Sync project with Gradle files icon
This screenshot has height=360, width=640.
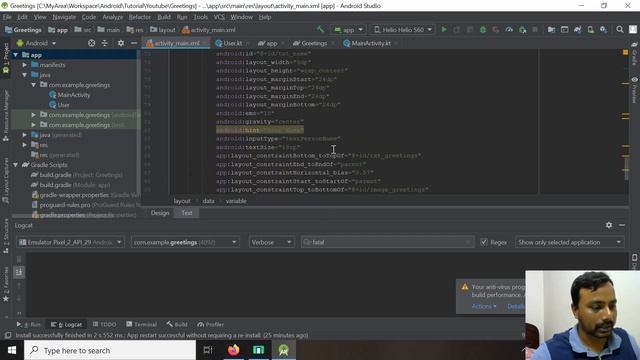[x=578, y=29]
